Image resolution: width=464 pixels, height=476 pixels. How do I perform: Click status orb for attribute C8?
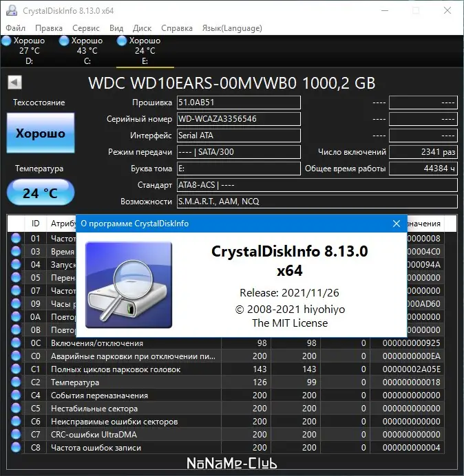pyautogui.click(x=16, y=448)
